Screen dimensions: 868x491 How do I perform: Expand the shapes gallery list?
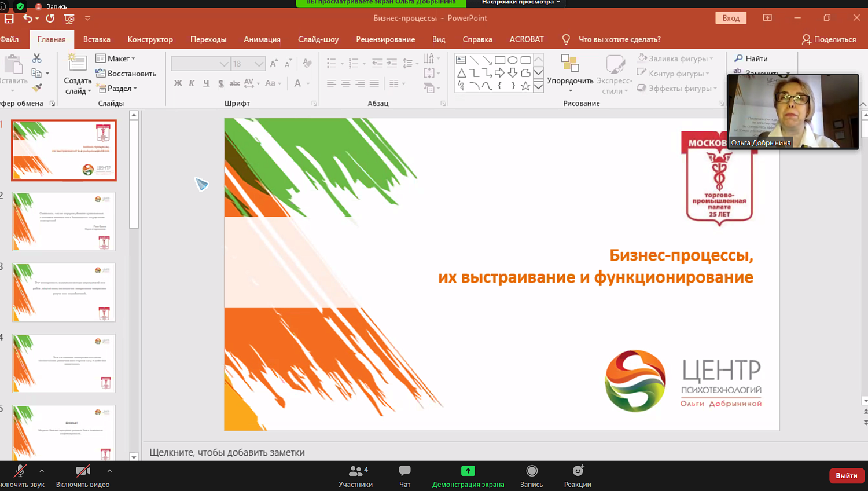tap(538, 86)
